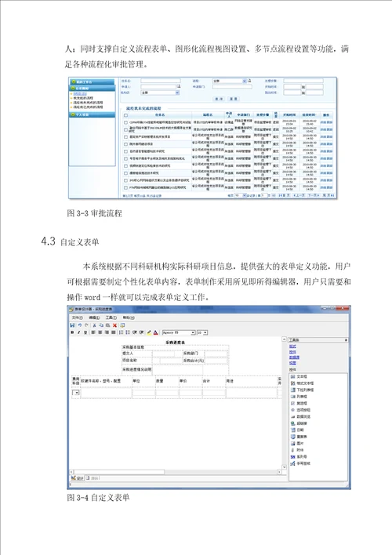Image resolution: width=392 pixels, height=555 pixels.
Task: Click the 查询 search button
Action: coord(220,99)
